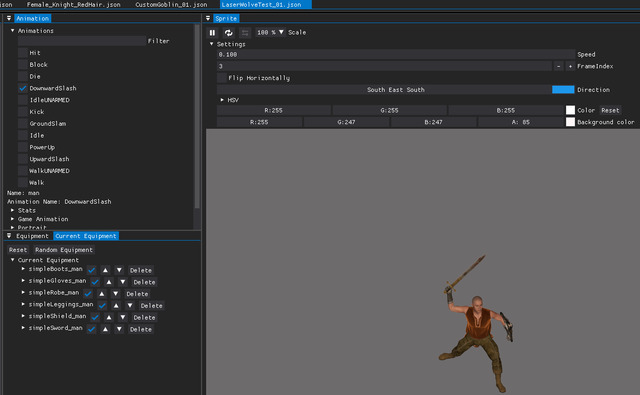Click the Random Equipment button
Screen dimensions: 640x395
(x=64, y=250)
